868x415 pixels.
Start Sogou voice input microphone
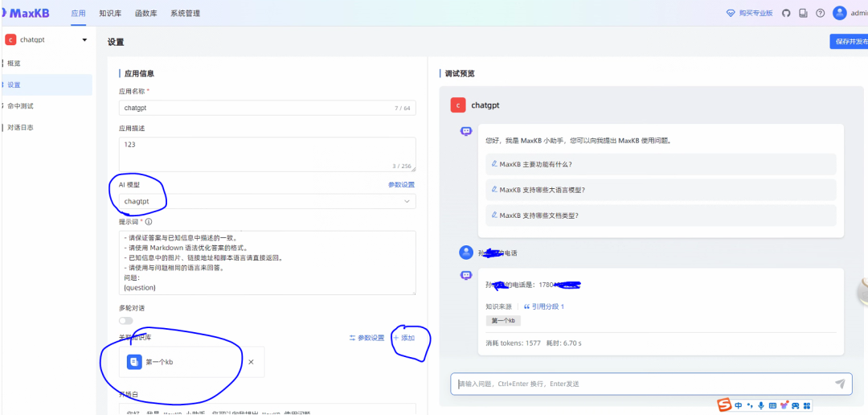(761, 405)
